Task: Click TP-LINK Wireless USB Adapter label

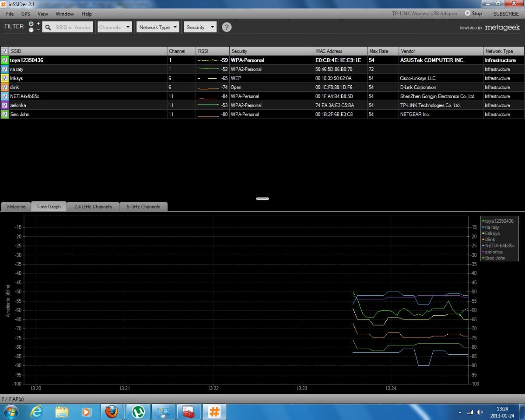Action: [x=425, y=14]
